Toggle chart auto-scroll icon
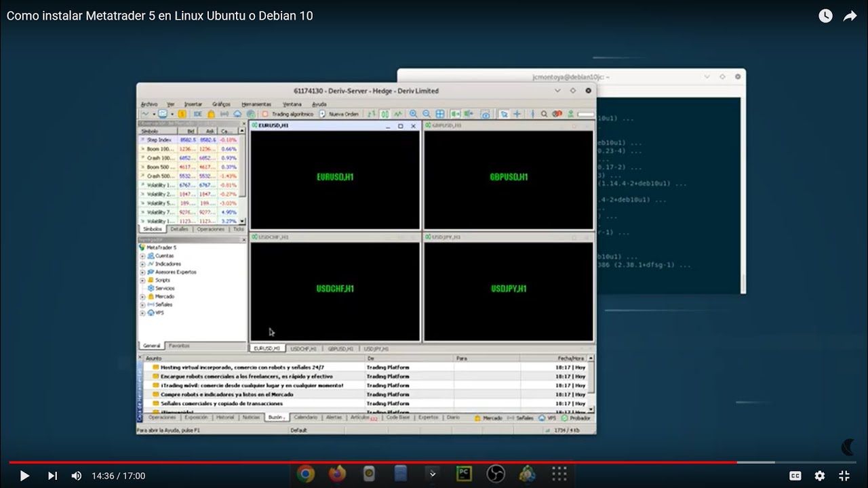 456,114
